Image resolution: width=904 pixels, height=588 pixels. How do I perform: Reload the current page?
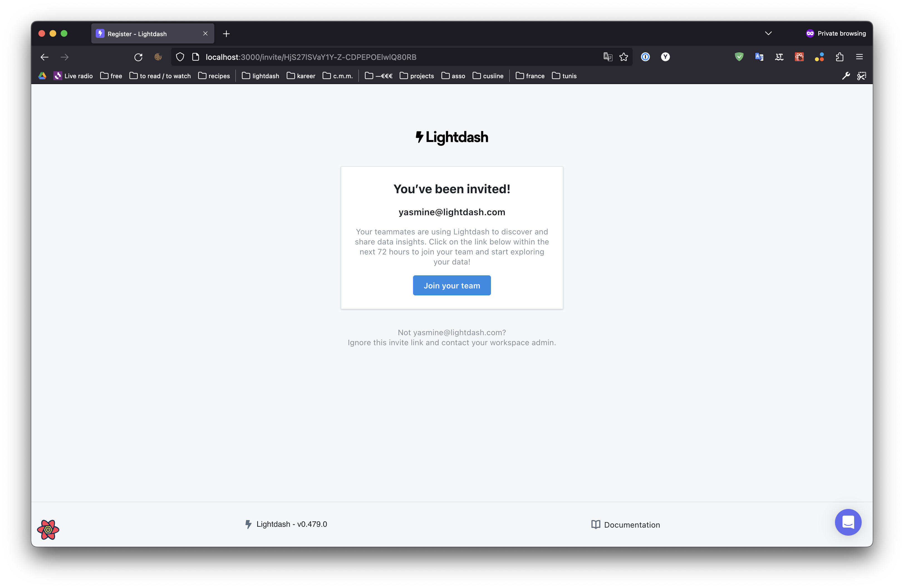[x=138, y=57]
